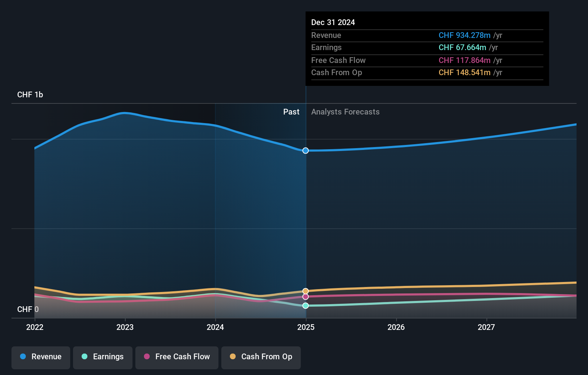Click the orange Cash From Op legend dot

233,356
